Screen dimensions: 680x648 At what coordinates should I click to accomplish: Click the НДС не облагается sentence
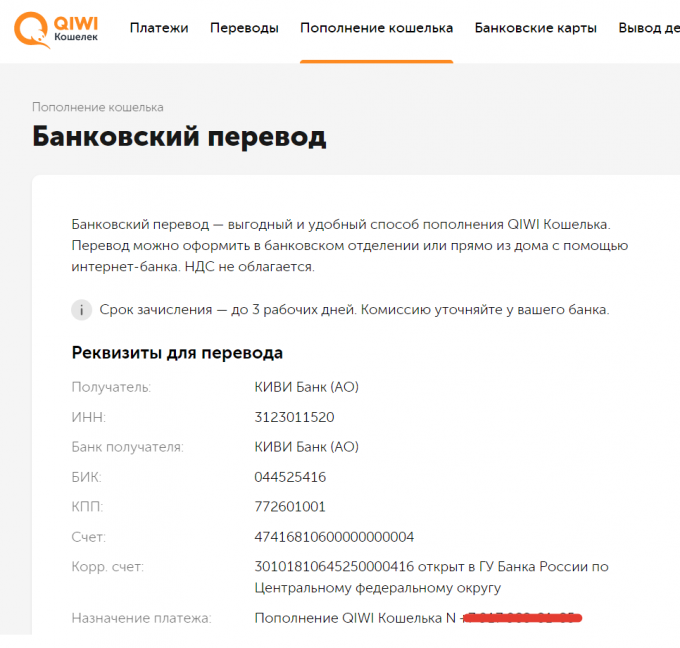(x=249, y=266)
